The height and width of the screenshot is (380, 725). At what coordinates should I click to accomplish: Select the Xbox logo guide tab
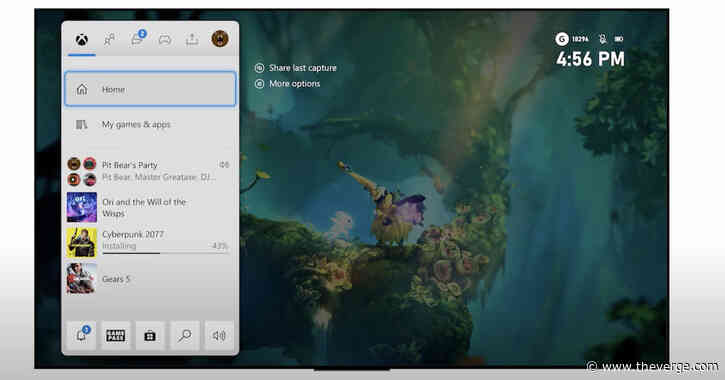point(82,40)
